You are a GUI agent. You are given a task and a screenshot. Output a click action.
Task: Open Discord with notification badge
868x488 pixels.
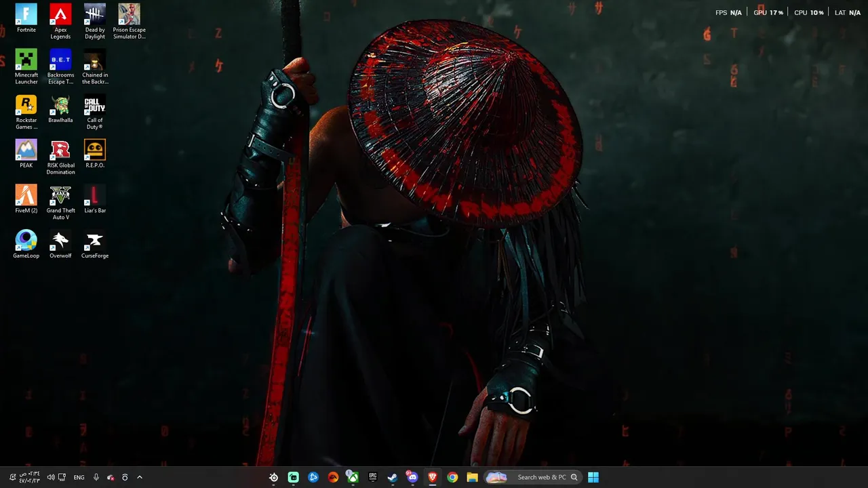coord(412,477)
